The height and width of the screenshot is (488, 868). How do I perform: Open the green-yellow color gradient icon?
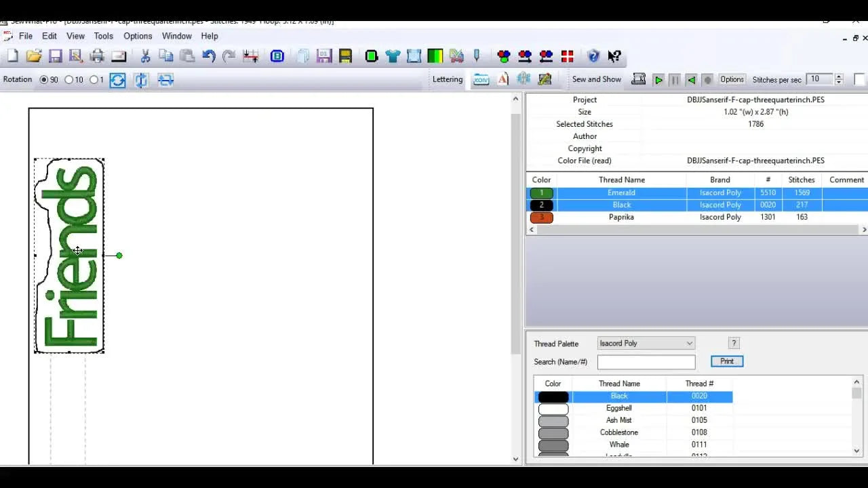(x=435, y=56)
